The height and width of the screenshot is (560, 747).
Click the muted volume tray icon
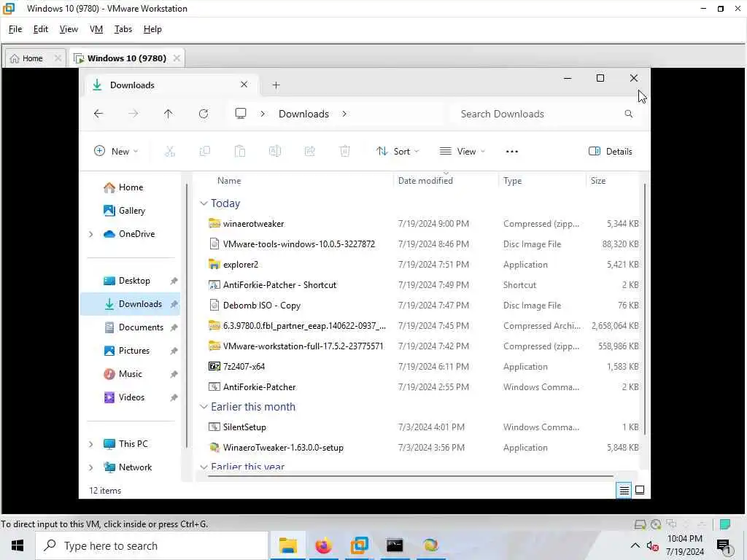pyautogui.click(x=652, y=546)
